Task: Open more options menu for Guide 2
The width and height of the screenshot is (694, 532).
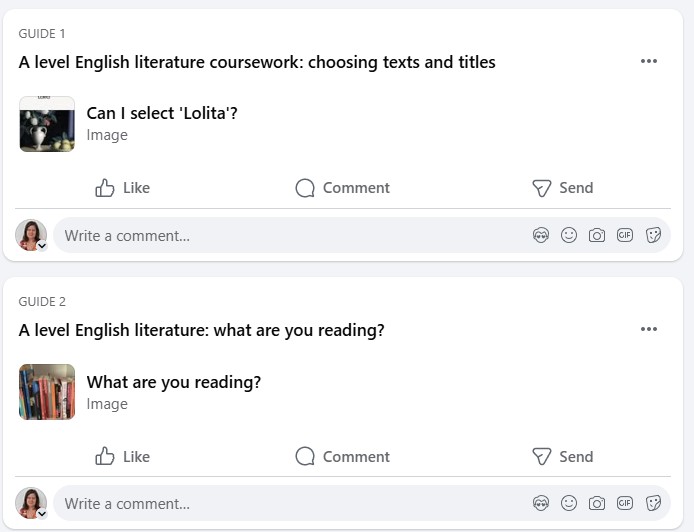Action: click(649, 329)
